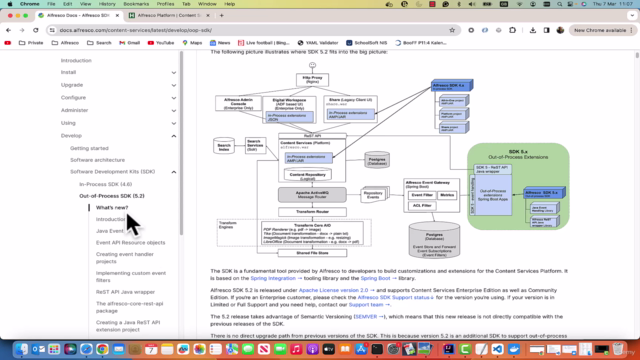Open the Chrome menu in menu bar
Viewport: 640px width, 360px height.
coord(30,4)
